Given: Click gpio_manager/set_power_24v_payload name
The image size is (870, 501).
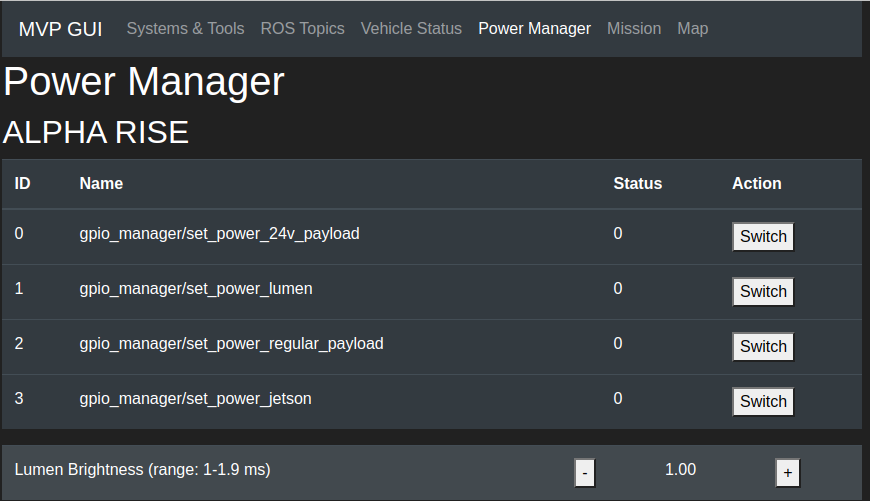Looking at the screenshot, I should click(x=219, y=234).
